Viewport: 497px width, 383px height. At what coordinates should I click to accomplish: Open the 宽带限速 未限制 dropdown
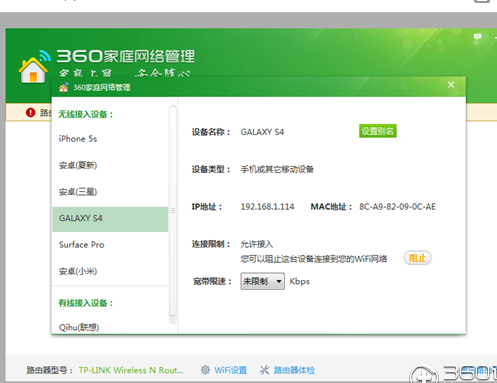(263, 281)
